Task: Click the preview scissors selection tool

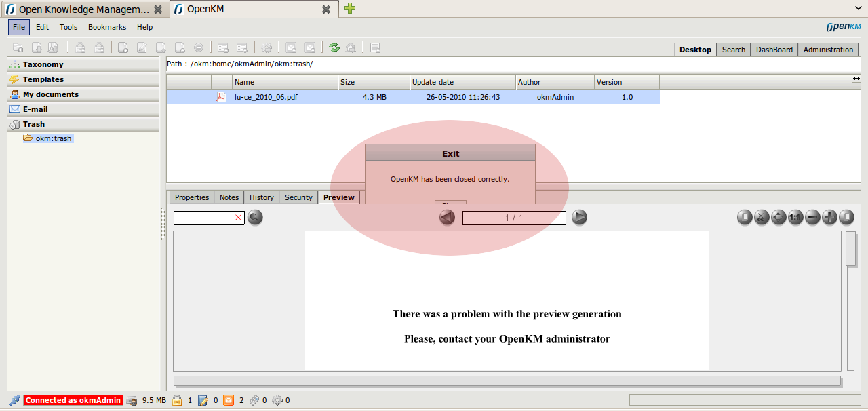Action: 762,217
